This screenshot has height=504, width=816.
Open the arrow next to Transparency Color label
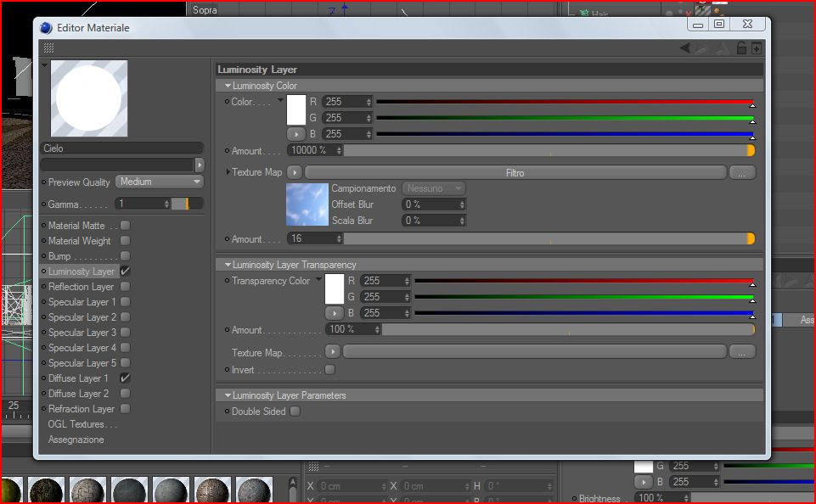318,279
